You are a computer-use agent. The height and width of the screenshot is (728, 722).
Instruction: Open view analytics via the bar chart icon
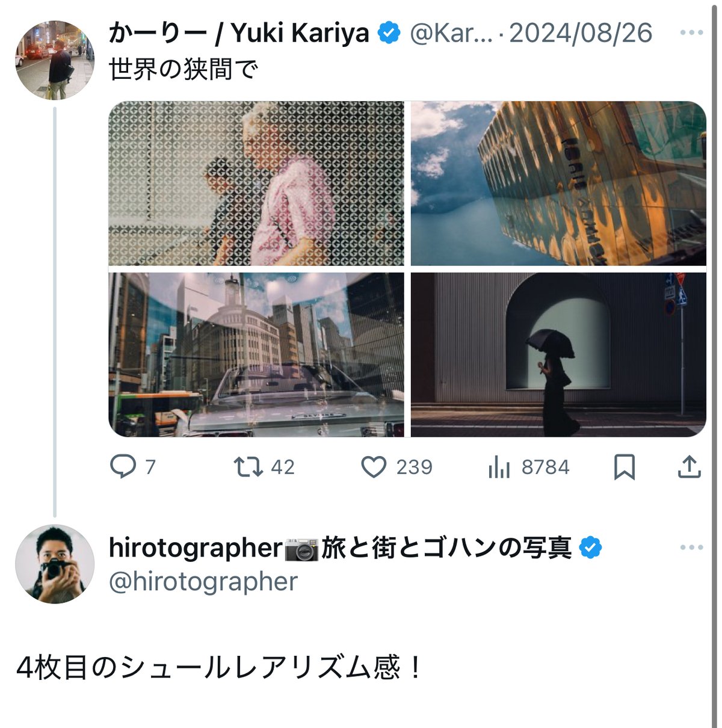(x=501, y=467)
